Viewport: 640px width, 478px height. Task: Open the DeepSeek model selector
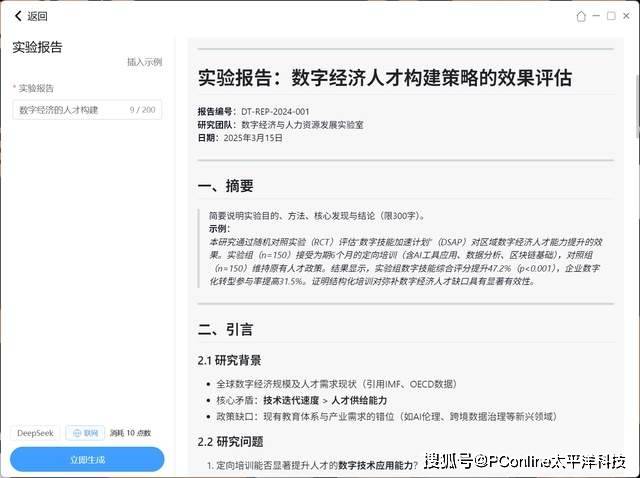click(x=35, y=433)
